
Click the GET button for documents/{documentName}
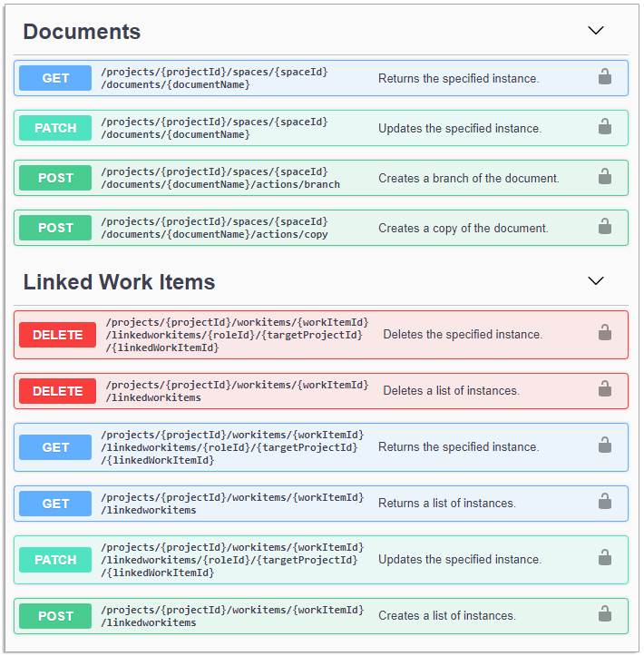coord(55,78)
